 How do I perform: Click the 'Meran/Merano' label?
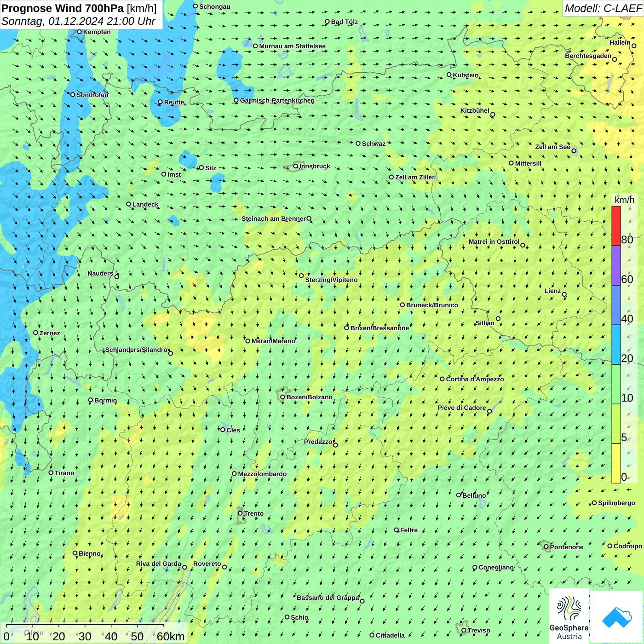[273, 341]
